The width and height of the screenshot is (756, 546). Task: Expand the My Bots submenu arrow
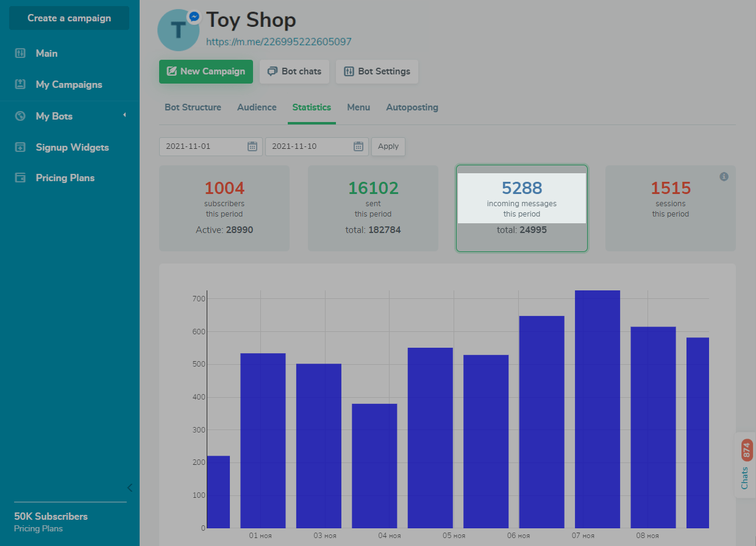point(124,115)
